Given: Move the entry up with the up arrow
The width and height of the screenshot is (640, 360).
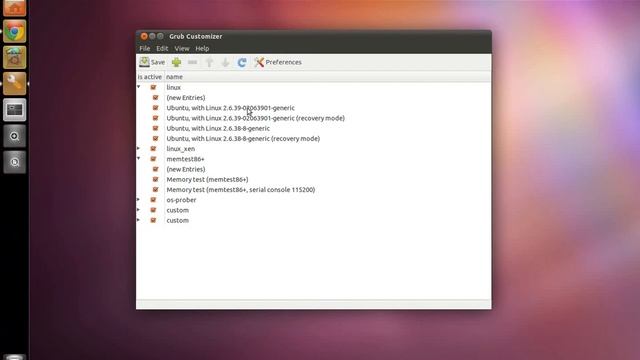Looking at the screenshot, I should 209,62.
